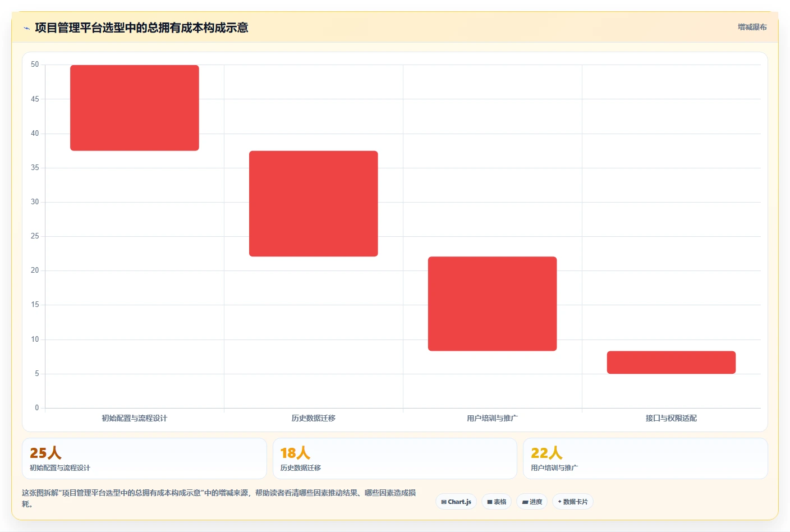The height and width of the screenshot is (532, 790).
Task: Click the star icon in the 数据卡片 chip
Action: pyautogui.click(x=559, y=502)
